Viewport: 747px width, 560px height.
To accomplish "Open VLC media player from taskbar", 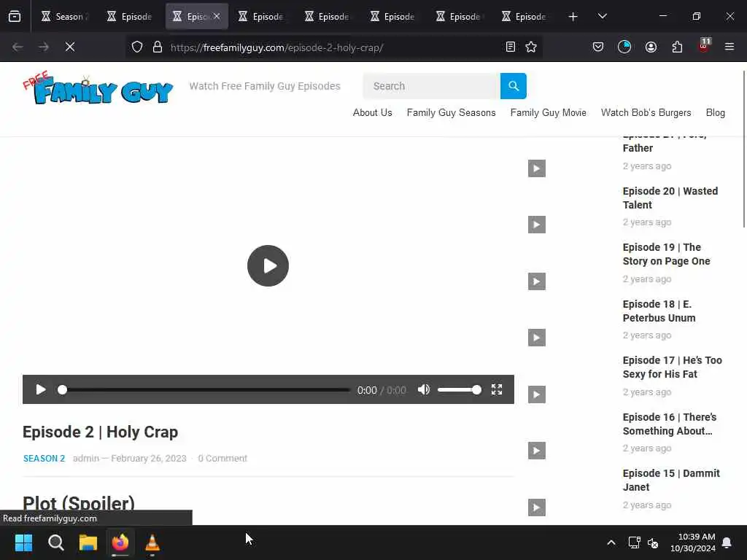I will (152, 542).
